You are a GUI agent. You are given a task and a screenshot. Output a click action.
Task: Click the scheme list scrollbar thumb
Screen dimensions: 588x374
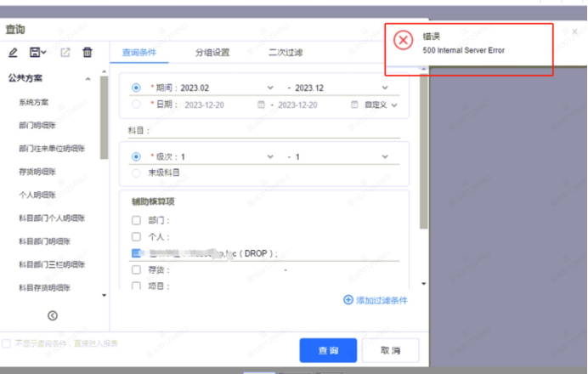pyautogui.click(x=105, y=118)
